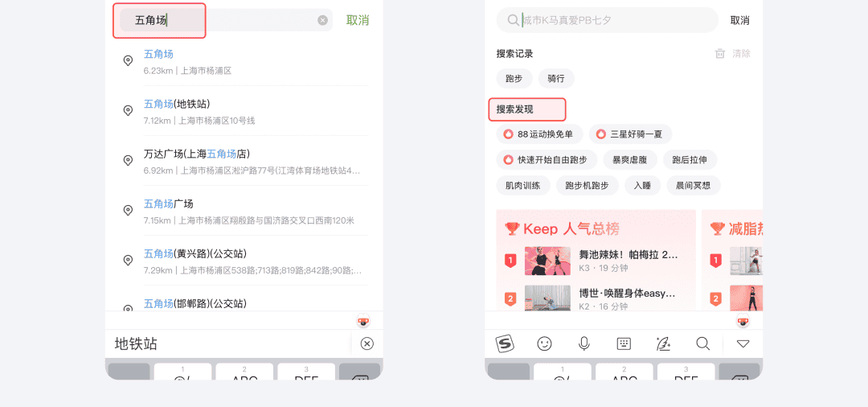Clear the 五角场 search text field
Image resolution: width=868 pixels, height=407 pixels.
[323, 20]
